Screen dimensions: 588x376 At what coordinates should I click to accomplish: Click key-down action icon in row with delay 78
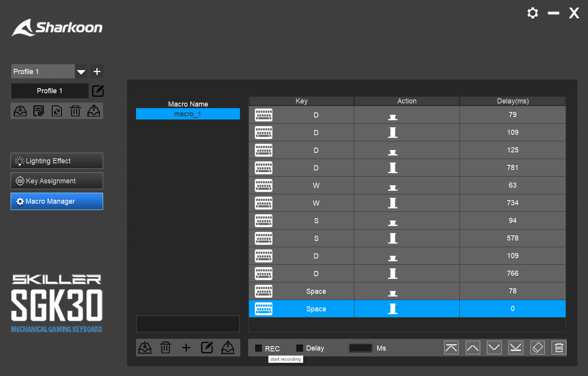[x=393, y=294]
